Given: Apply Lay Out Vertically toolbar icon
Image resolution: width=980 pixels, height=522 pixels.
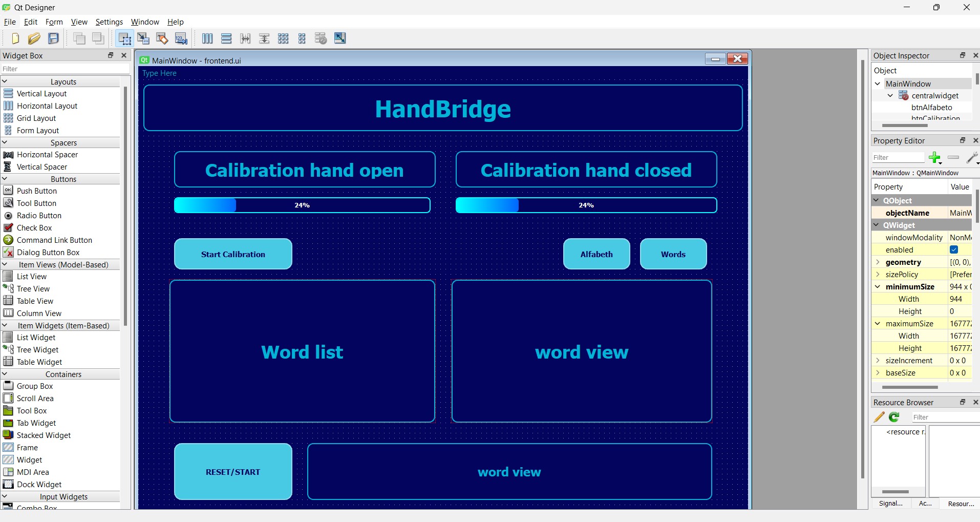Looking at the screenshot, I should tap(226, 38).
